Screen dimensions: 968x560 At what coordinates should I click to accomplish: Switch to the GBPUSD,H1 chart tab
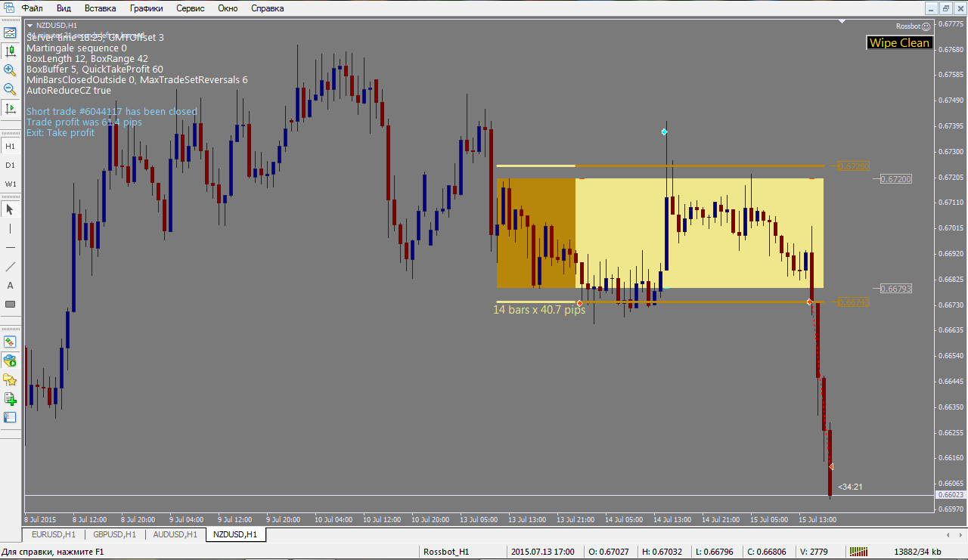point(114,534)
